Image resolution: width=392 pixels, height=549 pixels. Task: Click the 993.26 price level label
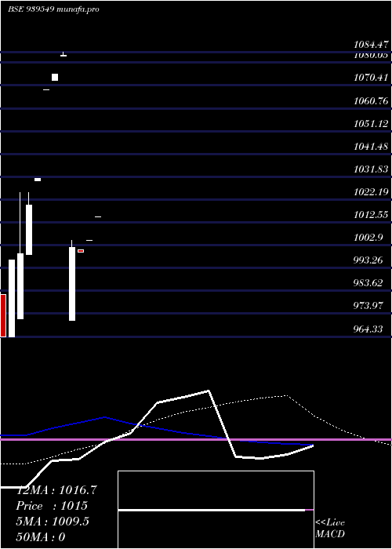[x=368, y=260]
